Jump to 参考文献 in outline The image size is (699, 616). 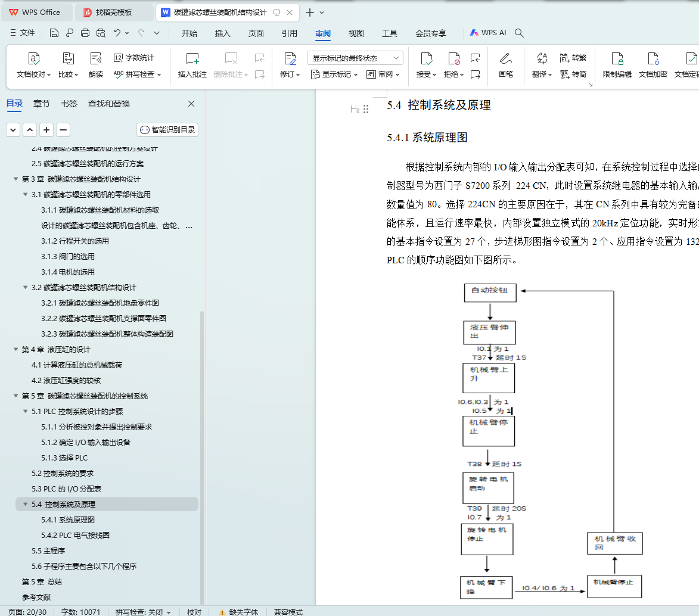click(x=36, y=598)
